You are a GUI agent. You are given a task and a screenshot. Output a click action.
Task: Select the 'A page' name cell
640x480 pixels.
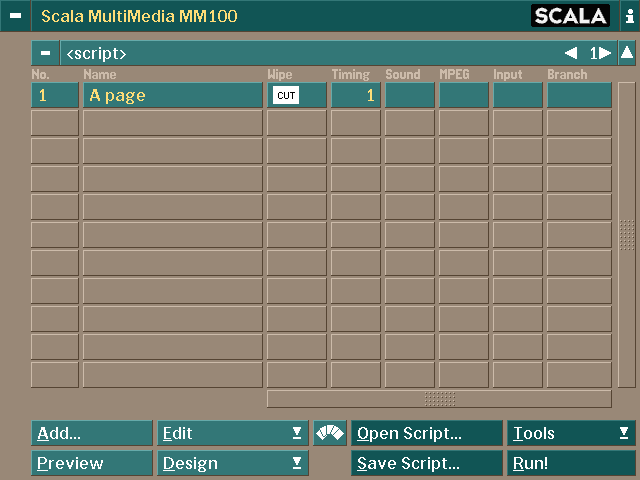click(x=172, y=96)
